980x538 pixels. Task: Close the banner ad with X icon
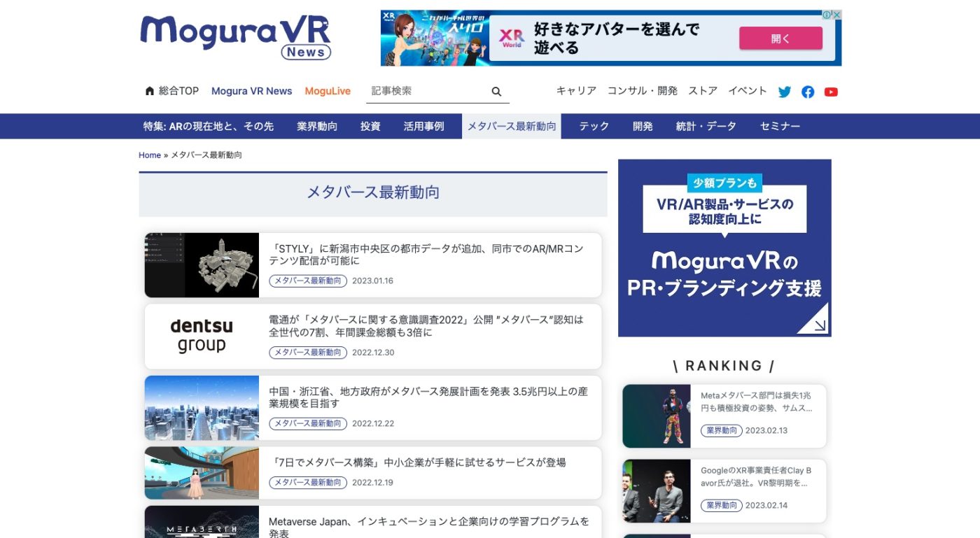pyautogui.click(x=836, y=15)
